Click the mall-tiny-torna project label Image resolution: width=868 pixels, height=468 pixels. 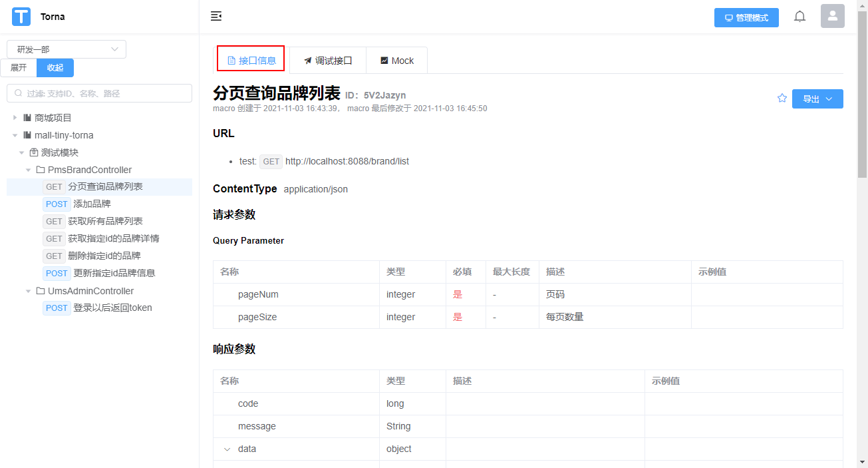coord(64,135)
